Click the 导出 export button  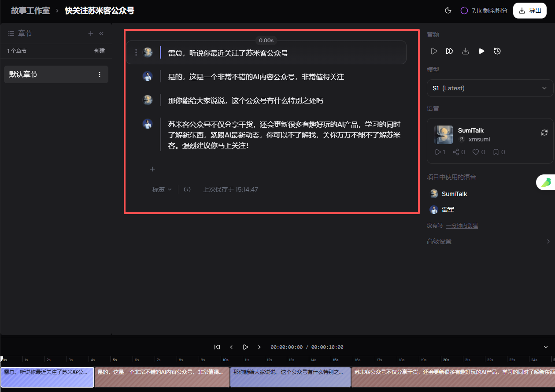[530, 11]
